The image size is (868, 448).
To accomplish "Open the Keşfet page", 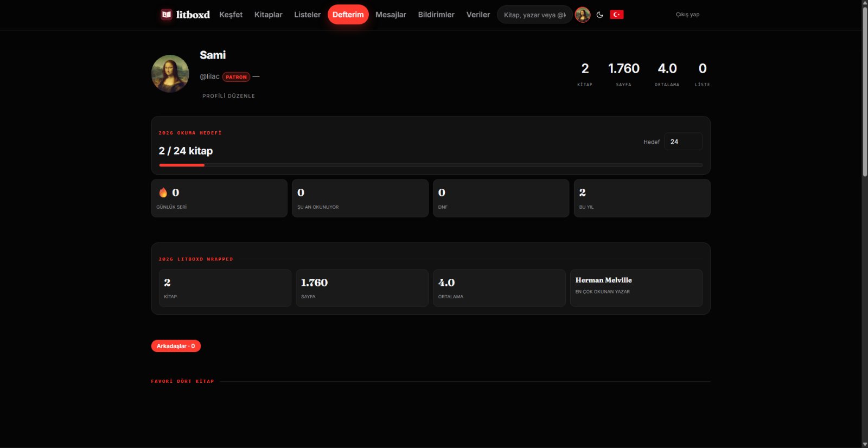I will 231,15.
